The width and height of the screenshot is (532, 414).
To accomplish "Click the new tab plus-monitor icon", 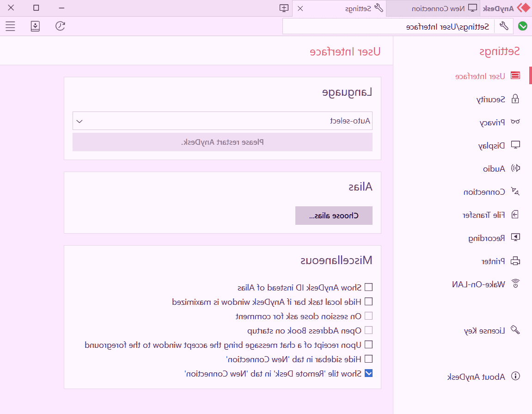I will pyautogui.click(x=284, y=8).
